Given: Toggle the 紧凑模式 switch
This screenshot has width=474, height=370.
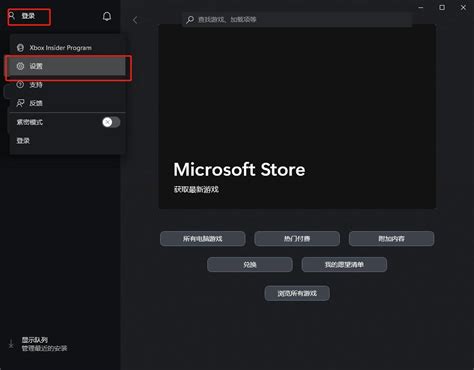Looking at the screenshot, I should [111, 122].
